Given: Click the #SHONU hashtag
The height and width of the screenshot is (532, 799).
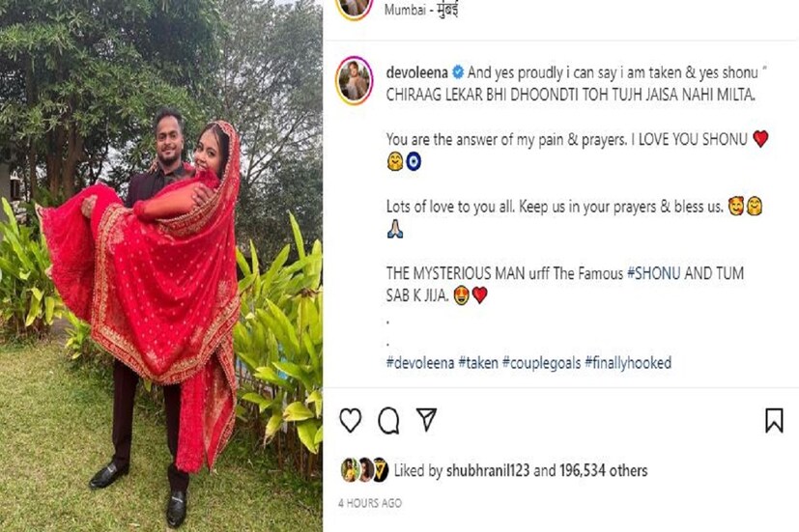Looking at the screenshot, I should (x=654, y=273).
